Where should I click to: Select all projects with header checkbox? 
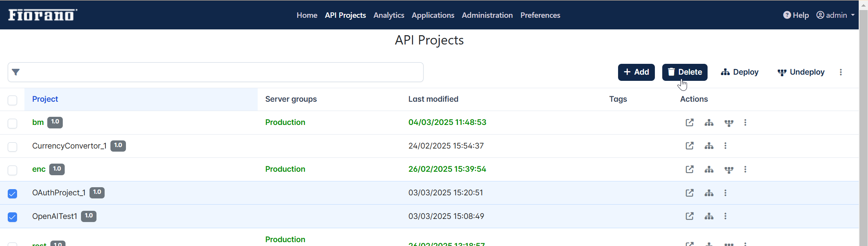(12, 100)
